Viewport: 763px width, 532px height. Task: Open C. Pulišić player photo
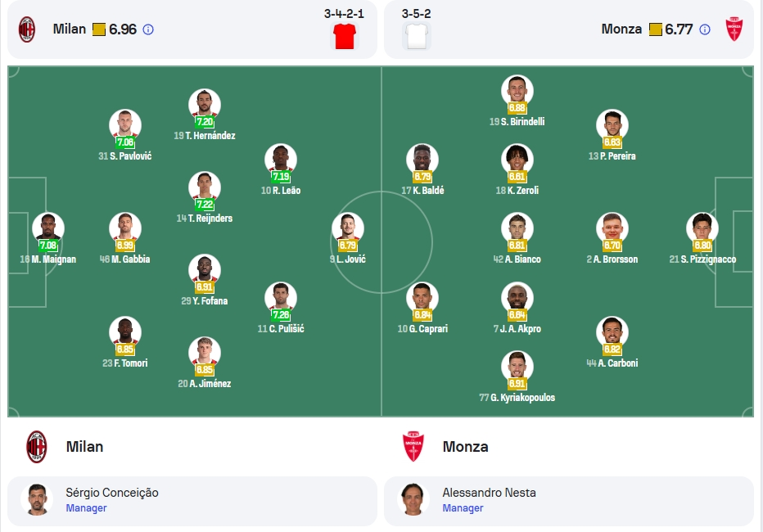(x=281, y=296)
